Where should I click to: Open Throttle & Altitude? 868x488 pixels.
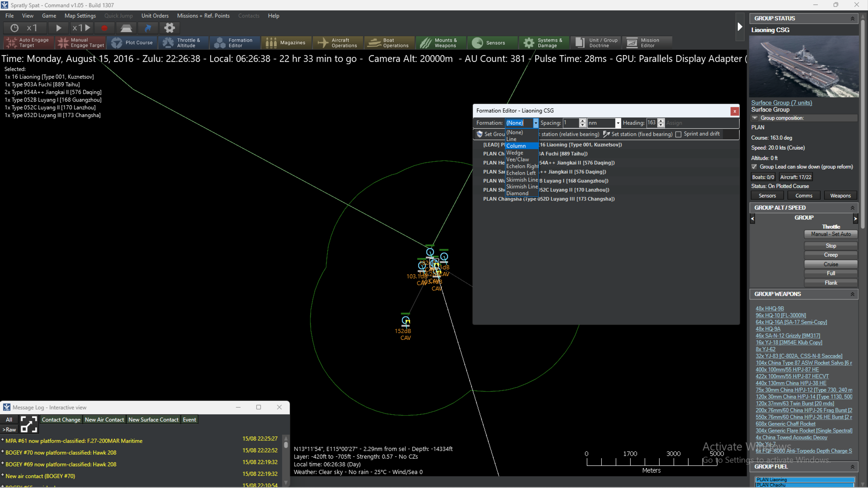coord(184,43)
